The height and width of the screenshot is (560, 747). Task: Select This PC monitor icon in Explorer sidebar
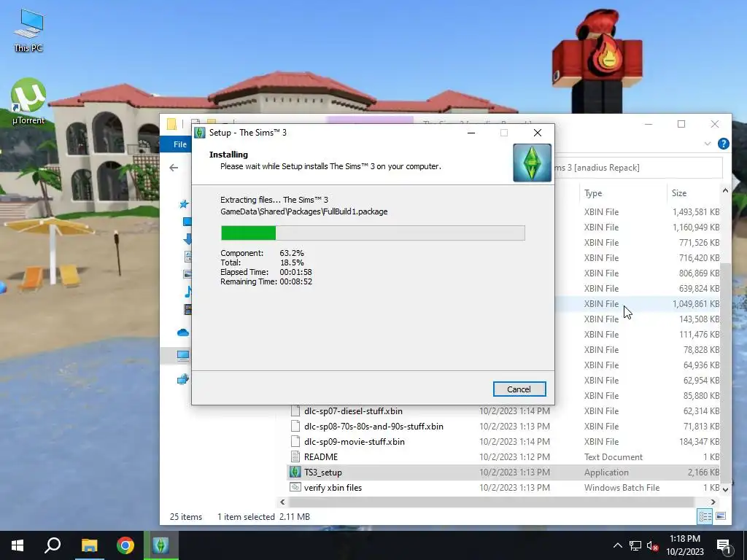pyautogui.click(x=183, y=355)
